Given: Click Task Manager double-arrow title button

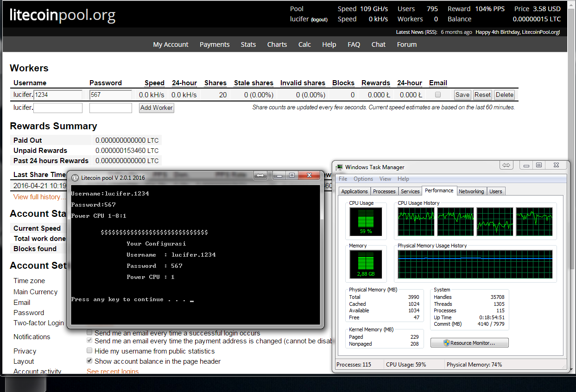Looking at the screenshot, I should coord(506,165).
